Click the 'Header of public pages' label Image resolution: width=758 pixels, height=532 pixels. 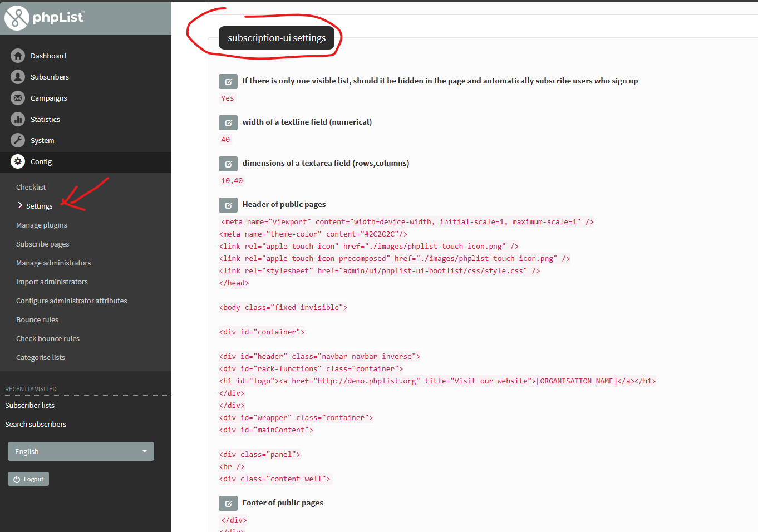(x=284, y=204)
